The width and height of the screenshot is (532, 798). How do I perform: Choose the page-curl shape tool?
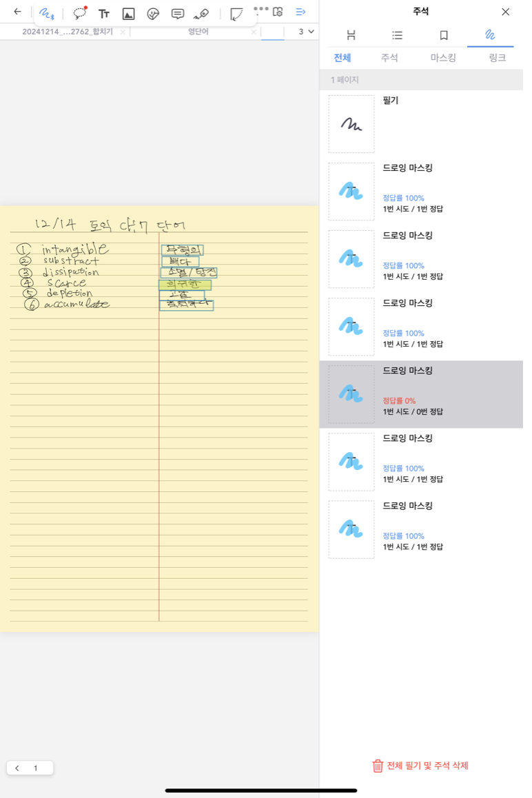[x=236, y=14]
